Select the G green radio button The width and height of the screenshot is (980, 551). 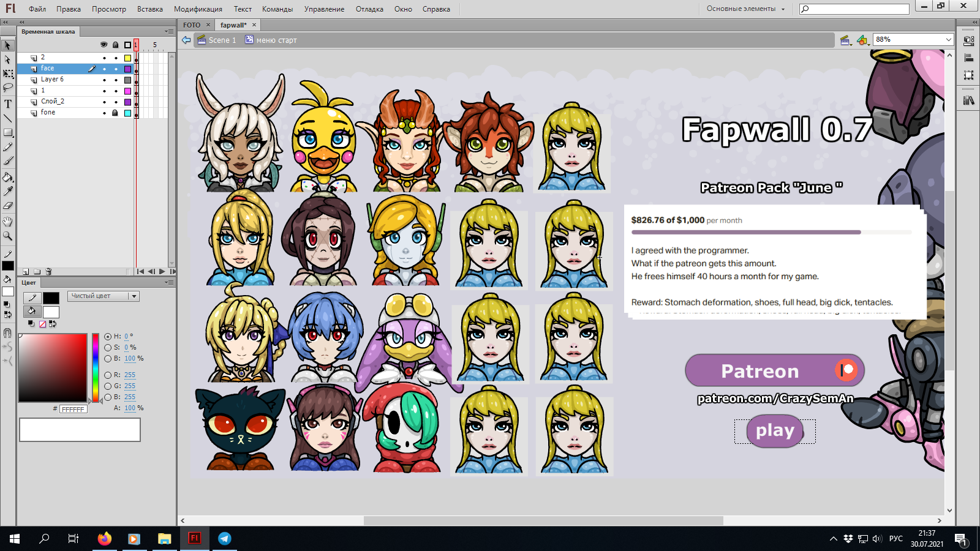108,386
